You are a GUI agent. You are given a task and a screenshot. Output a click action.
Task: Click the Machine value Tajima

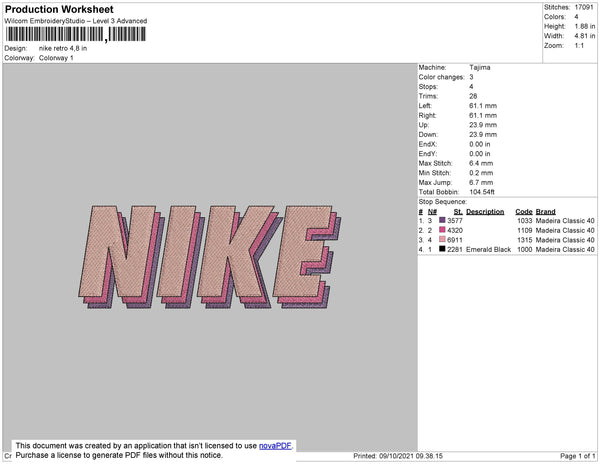pyautogui.click(x=480, y=67)
